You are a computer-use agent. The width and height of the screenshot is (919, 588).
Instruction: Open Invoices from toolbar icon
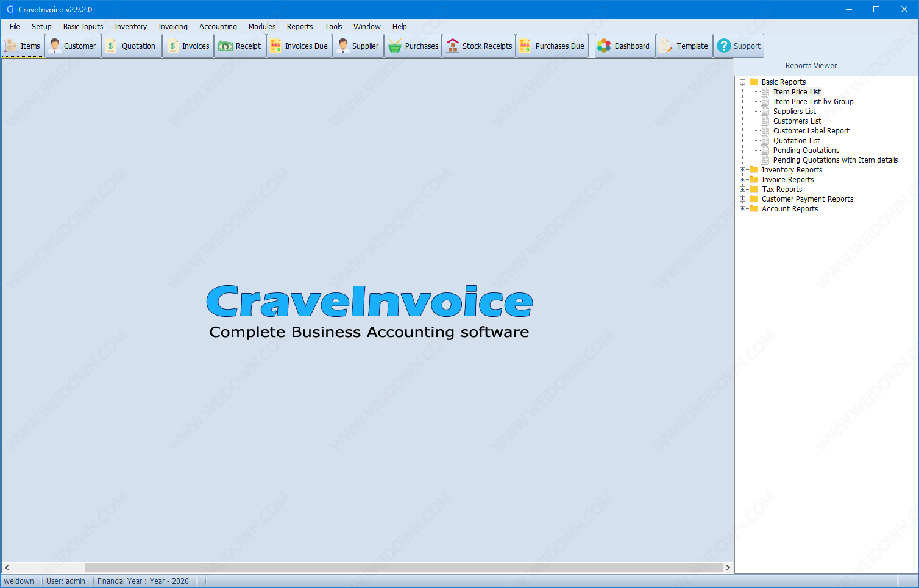(x=173, y=46)
